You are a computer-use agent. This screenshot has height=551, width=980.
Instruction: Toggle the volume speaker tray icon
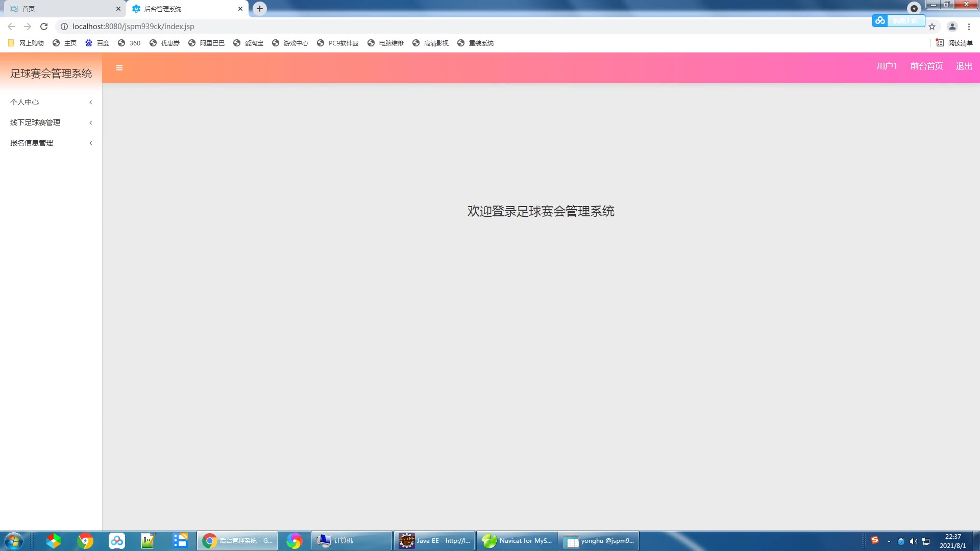tap(913, 541)
